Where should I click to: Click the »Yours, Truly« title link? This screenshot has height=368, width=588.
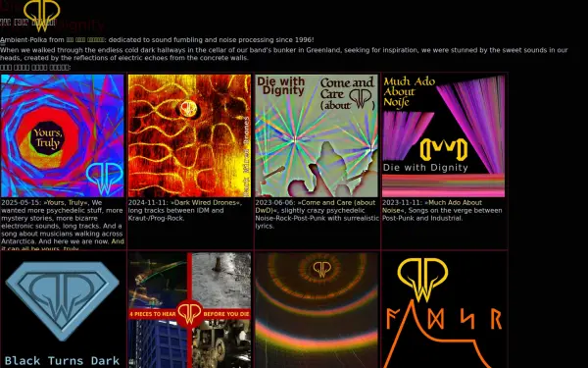66,203
